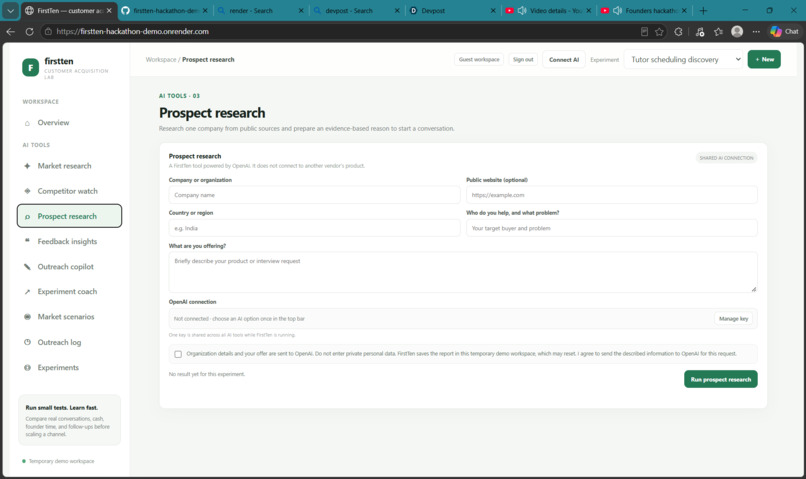Screen dimensions: 806x479
Task: Click the Manage key button
Action: pyautogui.click(x=734, y=319)
